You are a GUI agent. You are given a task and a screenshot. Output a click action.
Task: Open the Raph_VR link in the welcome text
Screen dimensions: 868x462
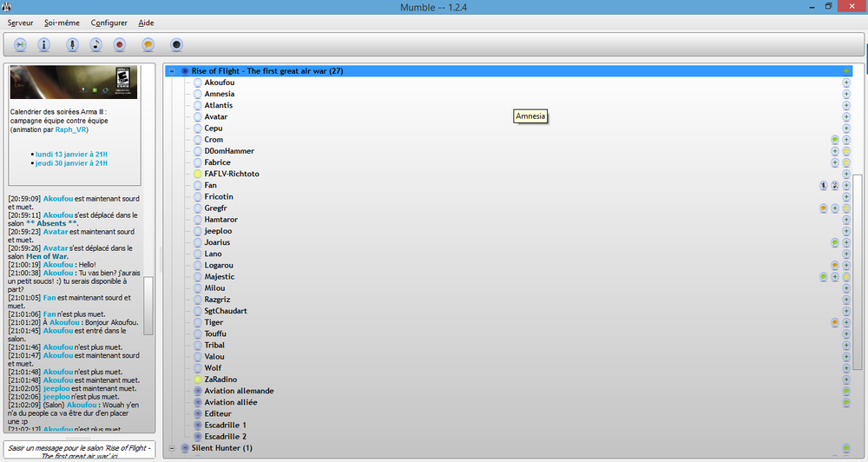click(70, 129)
